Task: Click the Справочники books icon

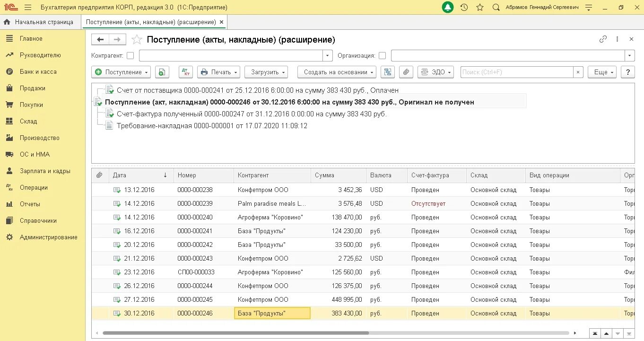Action: 9,221
